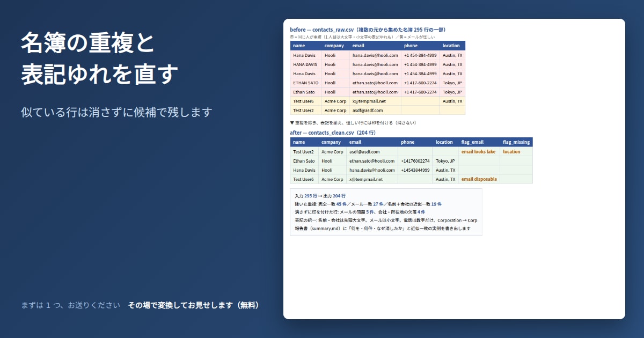Click the phone number '+14176002274'

[415, 161]
